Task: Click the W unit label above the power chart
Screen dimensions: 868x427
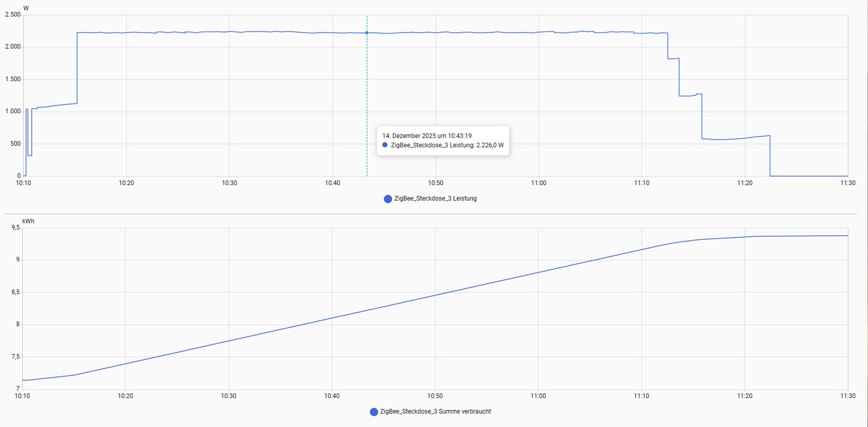Action: pyautogui.click(x=26, y=8)
